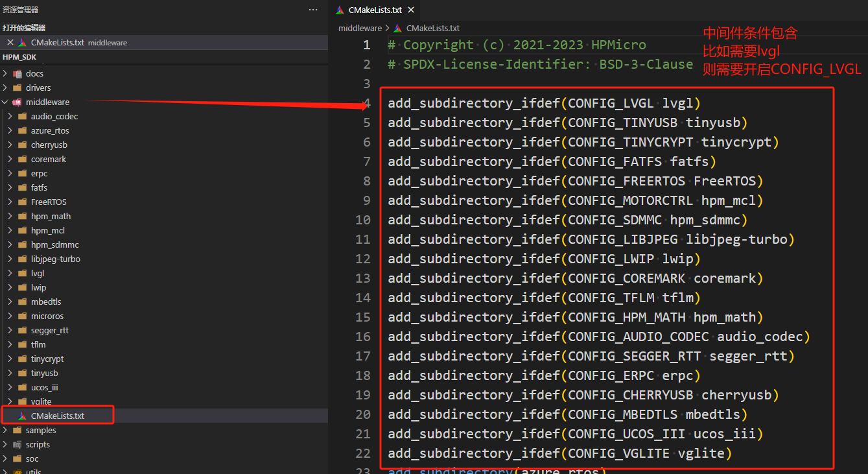Expand the soc folder chevron
Image resolution: width=868 pixels, height=474 pixels.
pyautogui.click(x=6, y=458)
